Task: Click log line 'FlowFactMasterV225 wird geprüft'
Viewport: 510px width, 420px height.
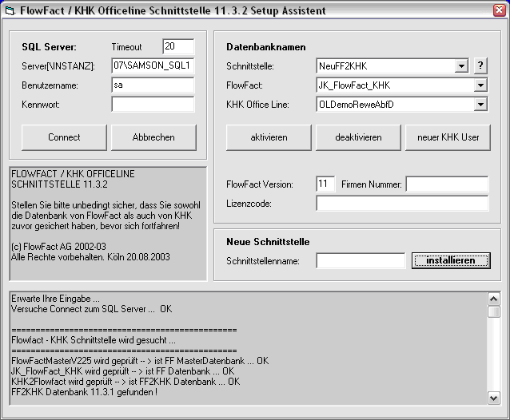Action: [140, 361]
